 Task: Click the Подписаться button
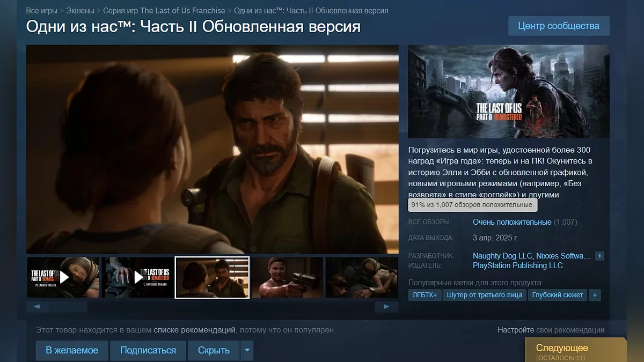click(148, 350)
